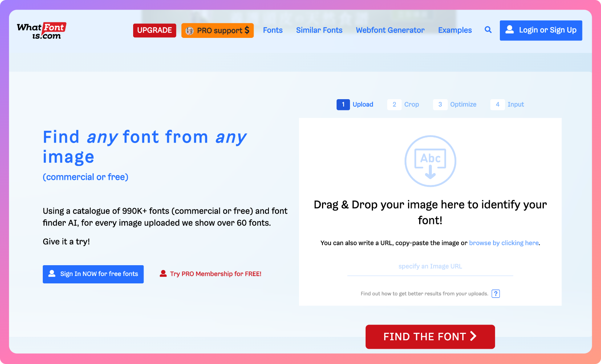Select step 3 Optimize tab

[455, 104]
